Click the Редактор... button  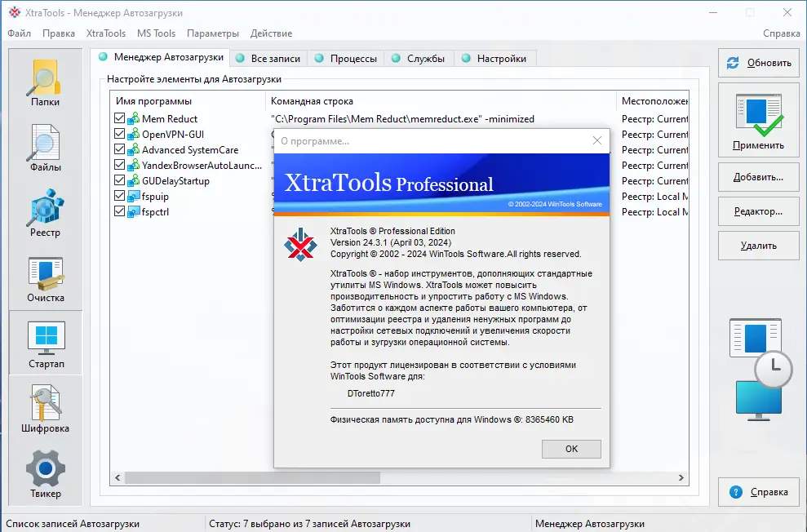point(759,211)
